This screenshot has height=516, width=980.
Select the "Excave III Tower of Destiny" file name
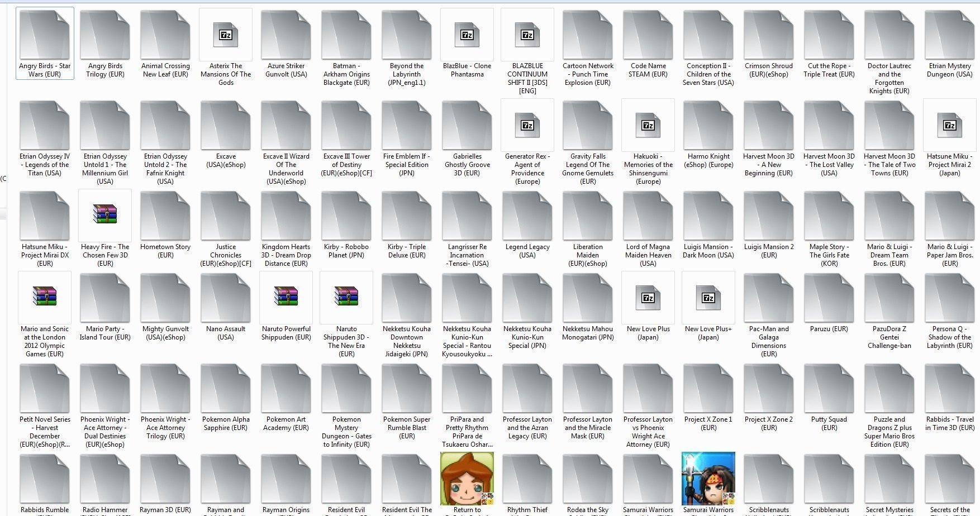click(x=346, y=165)
